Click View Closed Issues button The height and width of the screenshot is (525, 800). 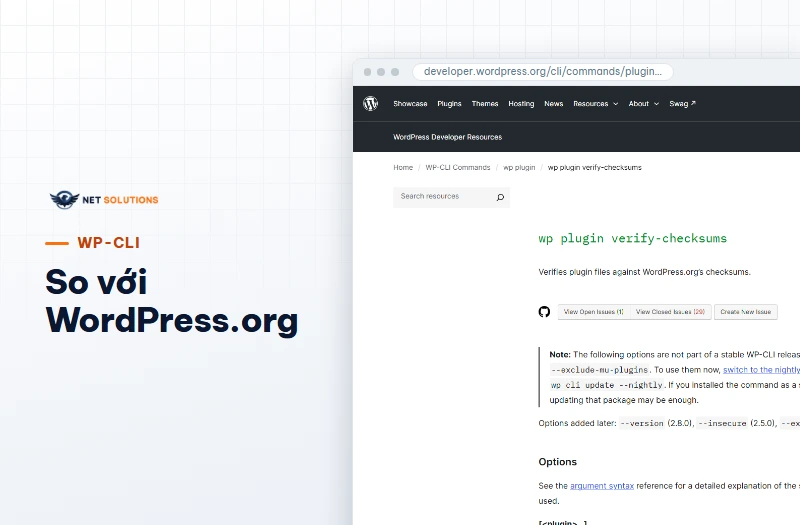(x=670, y=312)
